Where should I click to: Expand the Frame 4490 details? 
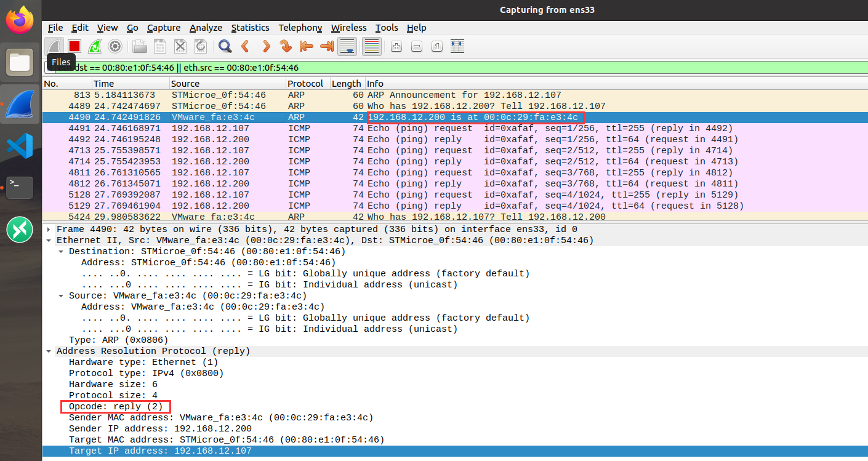tap(49, 229)
